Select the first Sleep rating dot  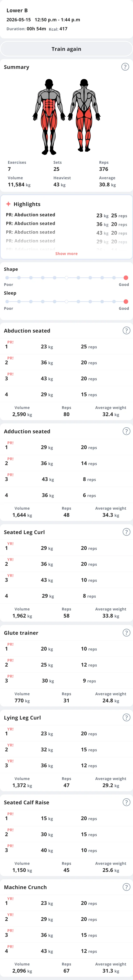(7, 302)
